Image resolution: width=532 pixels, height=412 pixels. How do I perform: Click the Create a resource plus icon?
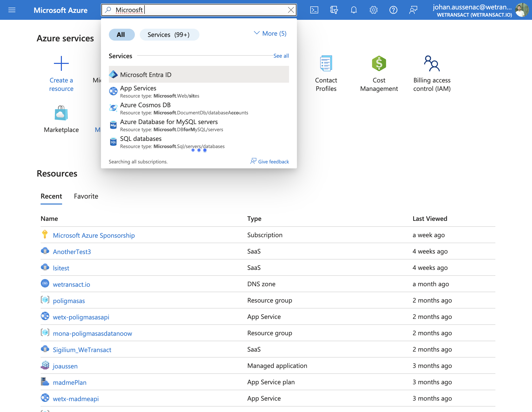pos(61,63)
